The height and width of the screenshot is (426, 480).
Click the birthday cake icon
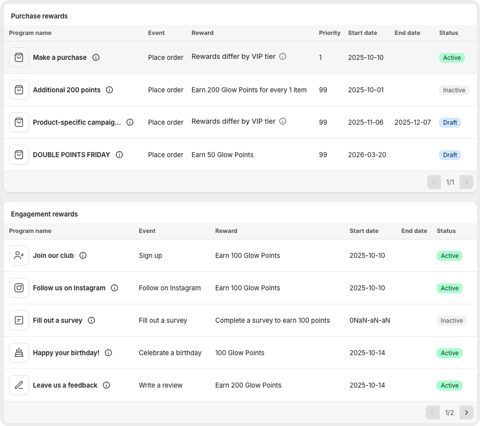[x=19, y=353]
